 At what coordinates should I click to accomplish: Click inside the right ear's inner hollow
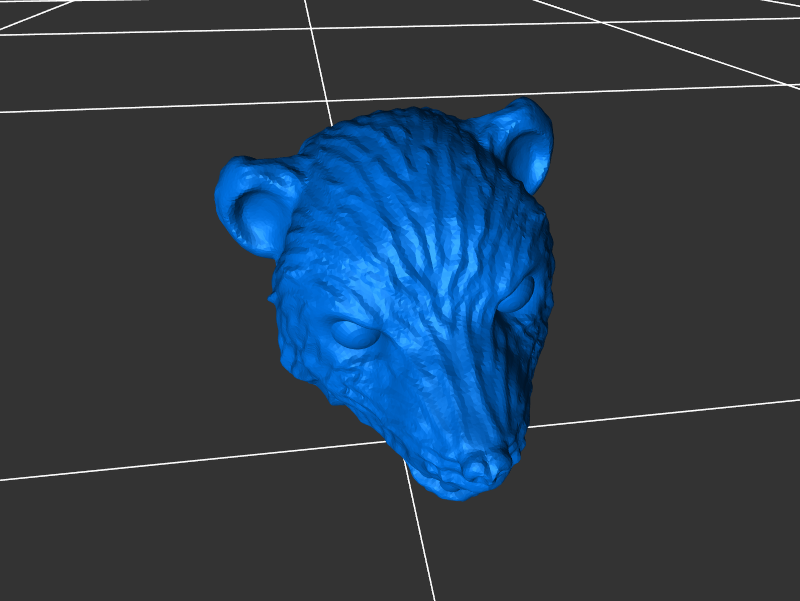[x=528, y=150]
